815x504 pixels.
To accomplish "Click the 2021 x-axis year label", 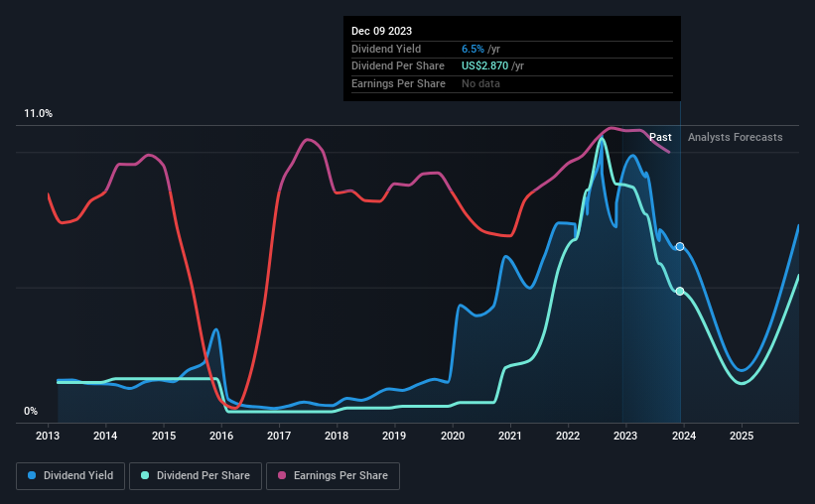I will click(x=510, y=436).
